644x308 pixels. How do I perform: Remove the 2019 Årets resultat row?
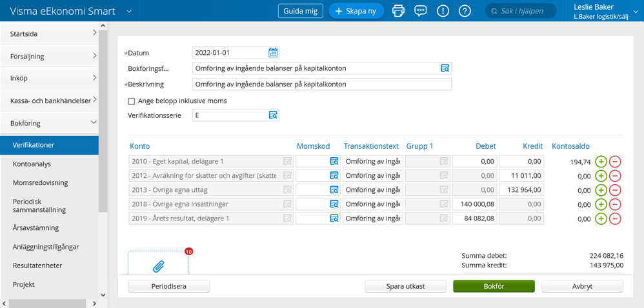615,218
